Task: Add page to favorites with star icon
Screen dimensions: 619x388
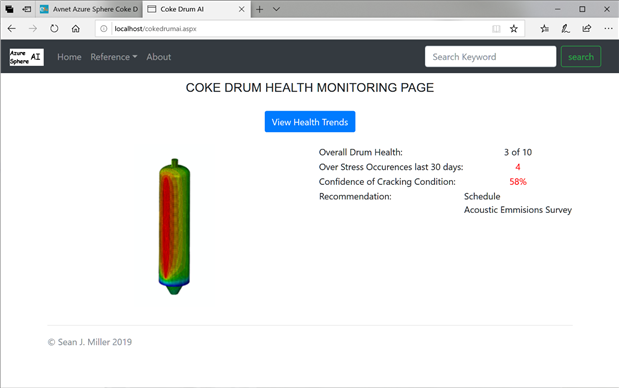Action: (514, 28)
